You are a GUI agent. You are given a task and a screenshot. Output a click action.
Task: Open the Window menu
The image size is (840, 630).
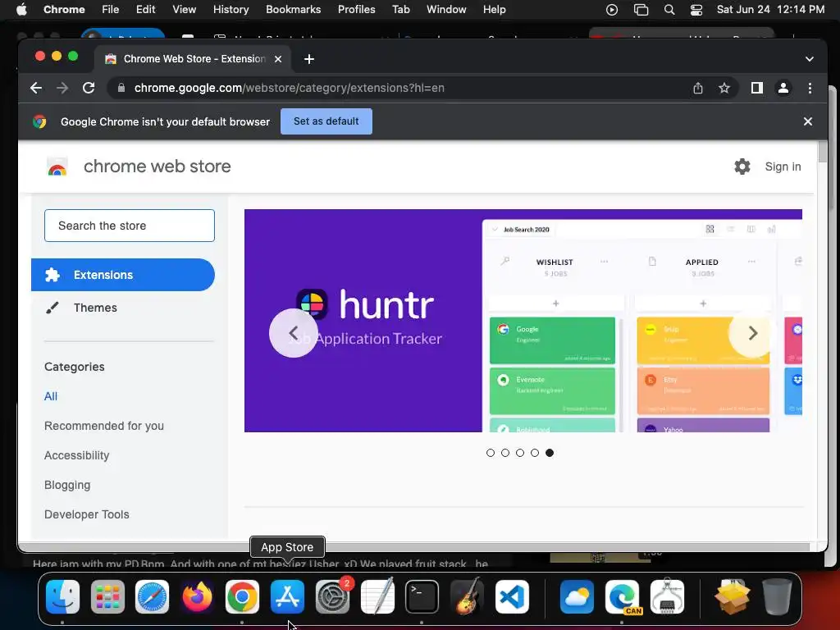pyautogui.click(x=446, y=9)
